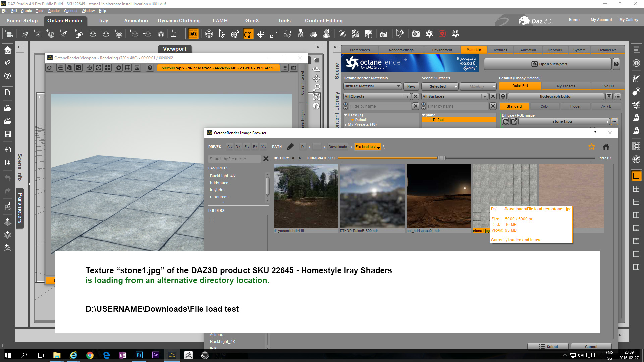The width and height of the screenshot is (644, 362).
Task: Click the favorites star in Image Browser
Action: tap(592, 147)
